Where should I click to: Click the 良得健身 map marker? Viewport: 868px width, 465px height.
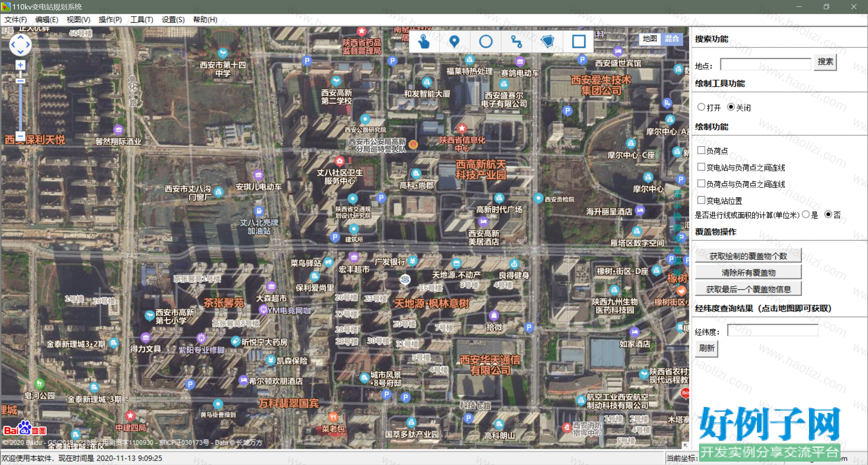coord(514,264)
